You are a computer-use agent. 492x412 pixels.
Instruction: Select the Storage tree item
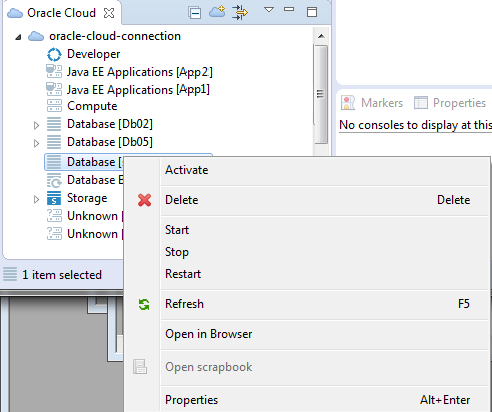coord(87,198)
